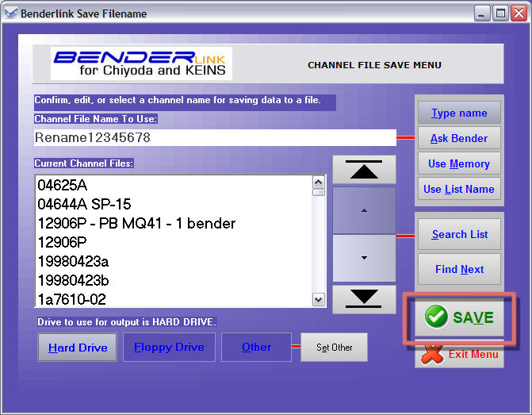Viewport: 532px width, 415px height.
Task: Choose 12906P - PB MQ41 - 1 bender file
Action: pos(136,223)
